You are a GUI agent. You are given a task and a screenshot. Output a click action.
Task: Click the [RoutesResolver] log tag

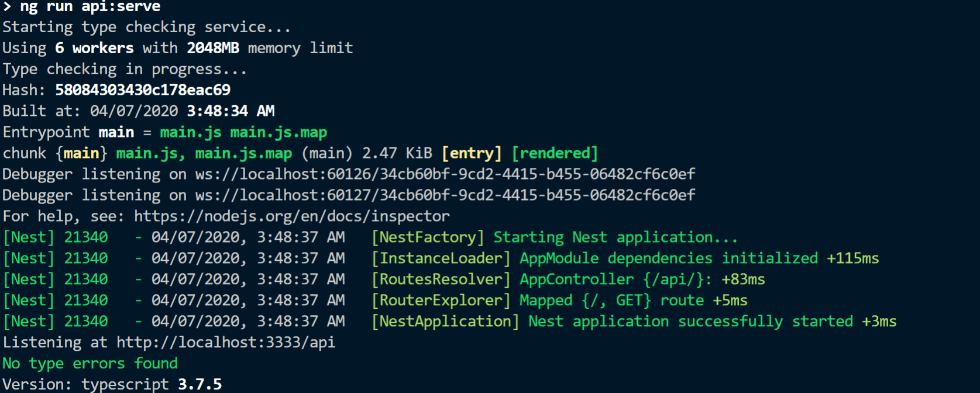[441, 280]
